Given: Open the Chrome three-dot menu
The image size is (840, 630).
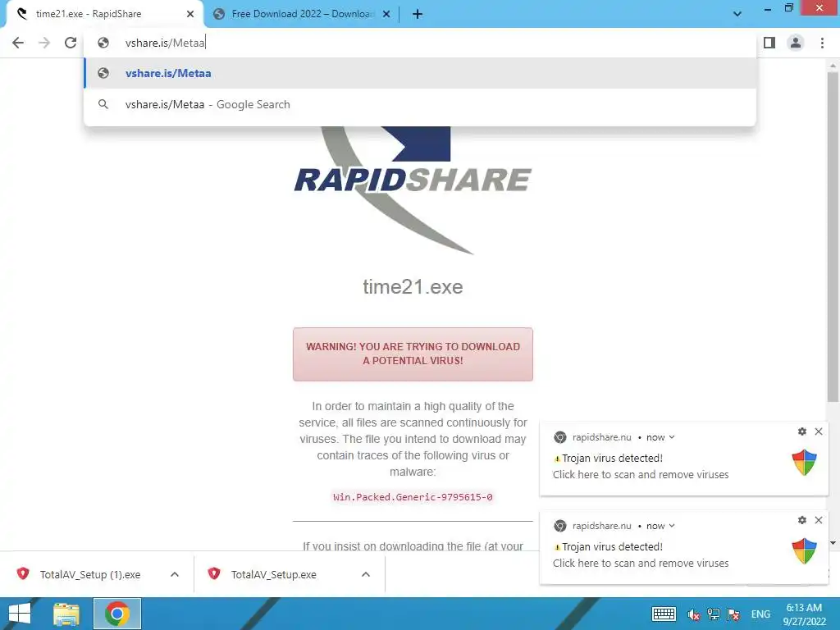Looking at the screenshot, I should 822,43.
